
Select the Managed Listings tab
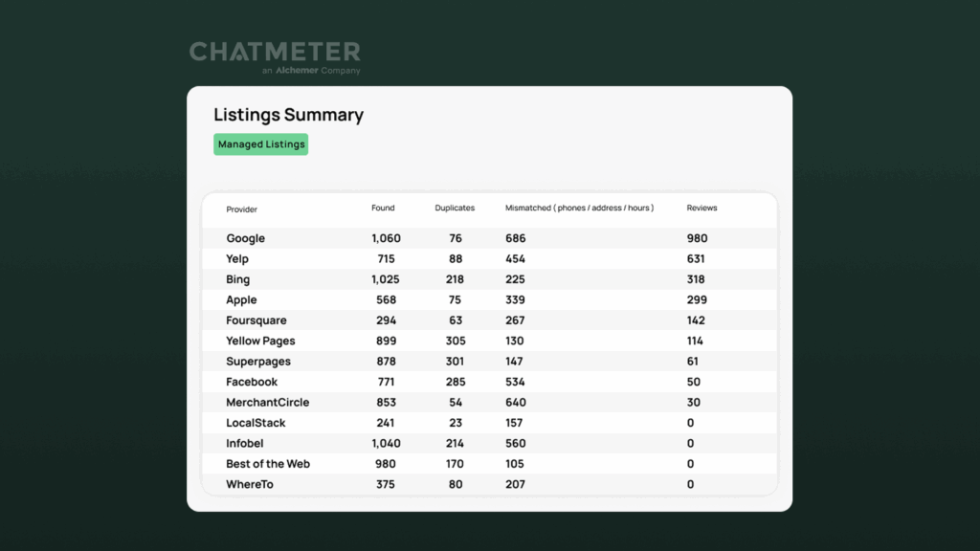point(261,144)
